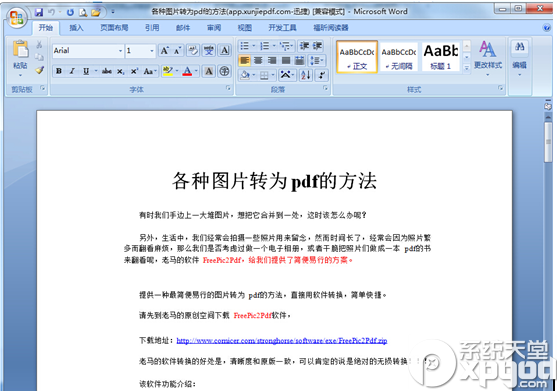Clear formatting with the eraser icon
Image resolution: width=557 pixels, height=391 pixels.
coord(193,51)
